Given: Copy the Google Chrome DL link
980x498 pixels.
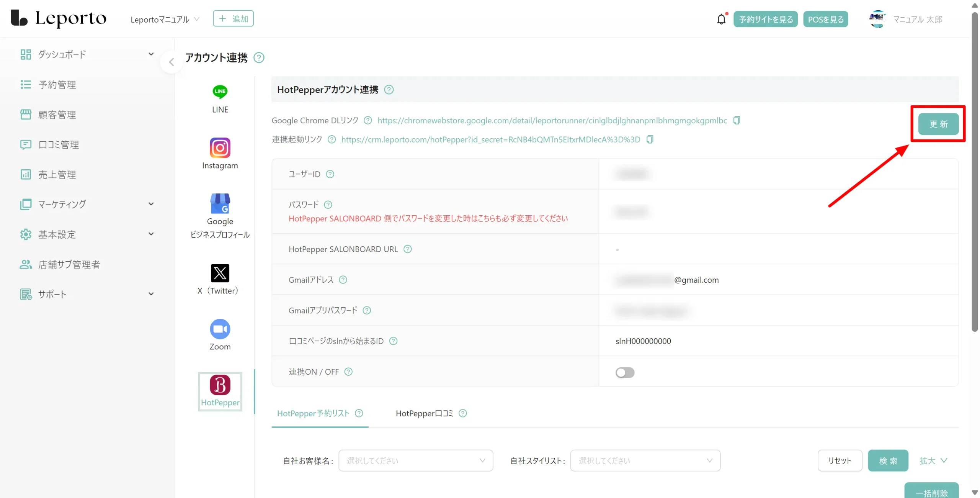Looking at the screenshot, I should [x=737, y=120].
